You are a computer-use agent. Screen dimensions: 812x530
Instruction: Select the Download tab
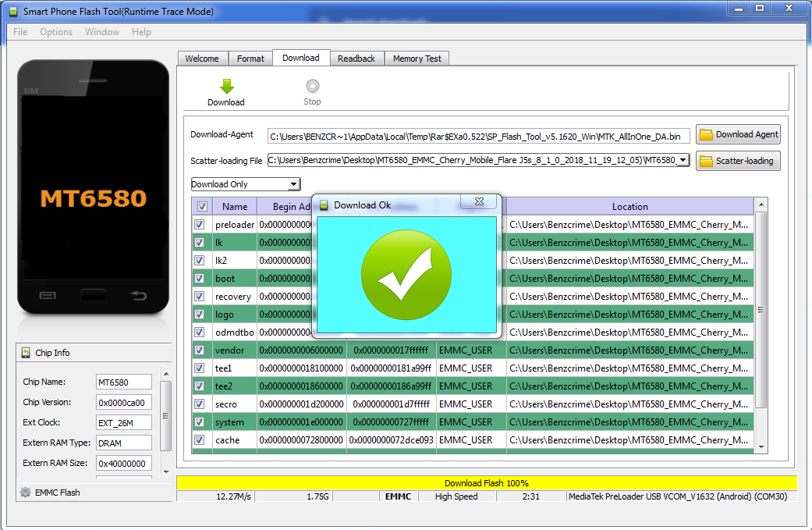301,58
